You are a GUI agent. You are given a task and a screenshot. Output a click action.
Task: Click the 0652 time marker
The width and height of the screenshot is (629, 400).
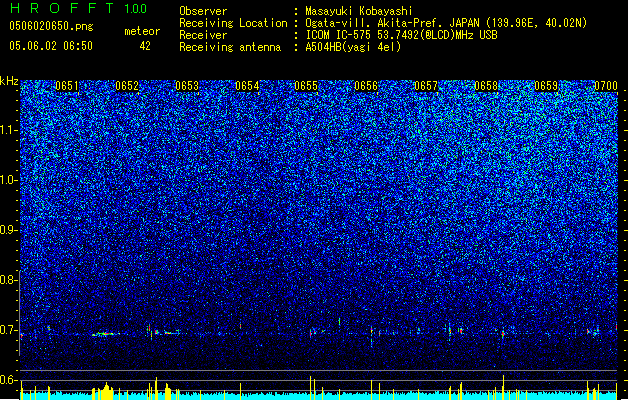coord(127,86)
